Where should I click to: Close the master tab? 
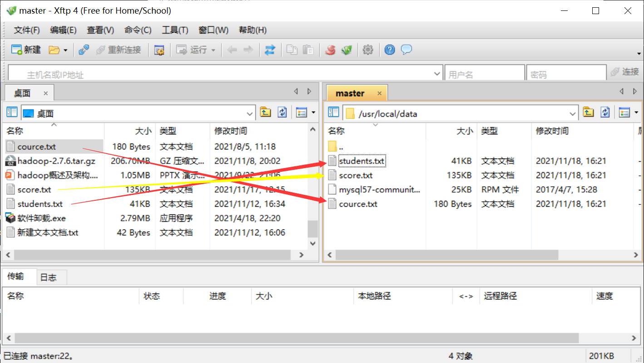(379, 94)
